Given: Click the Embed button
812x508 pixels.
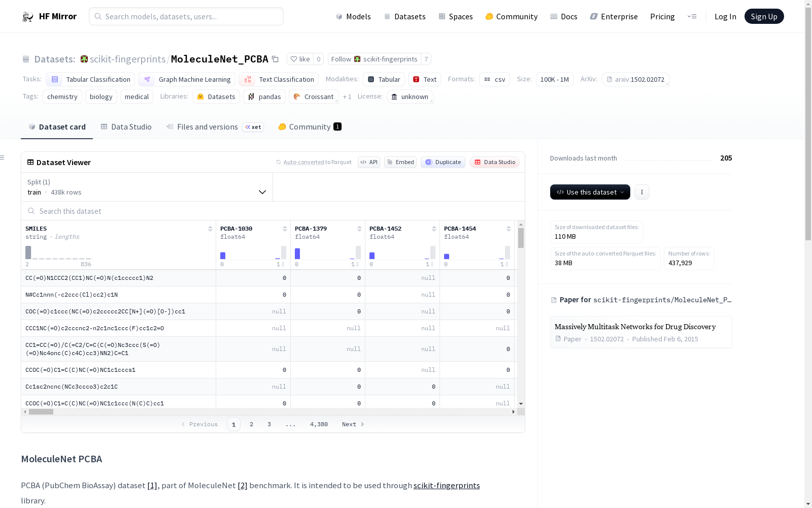Looking at the screenshot, I should tap(400, 162).
